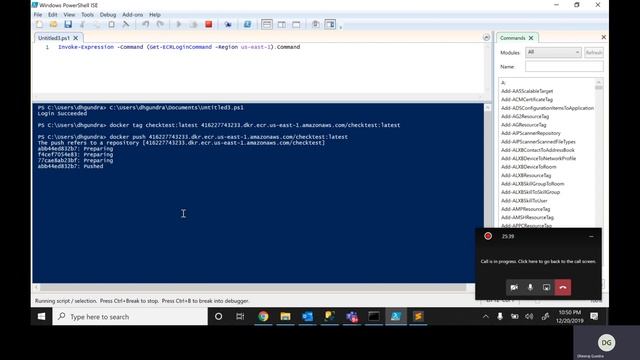This screenshot has height=360, width=640.
Task: Open the Debug menu
Action: (x=108, y=15)
